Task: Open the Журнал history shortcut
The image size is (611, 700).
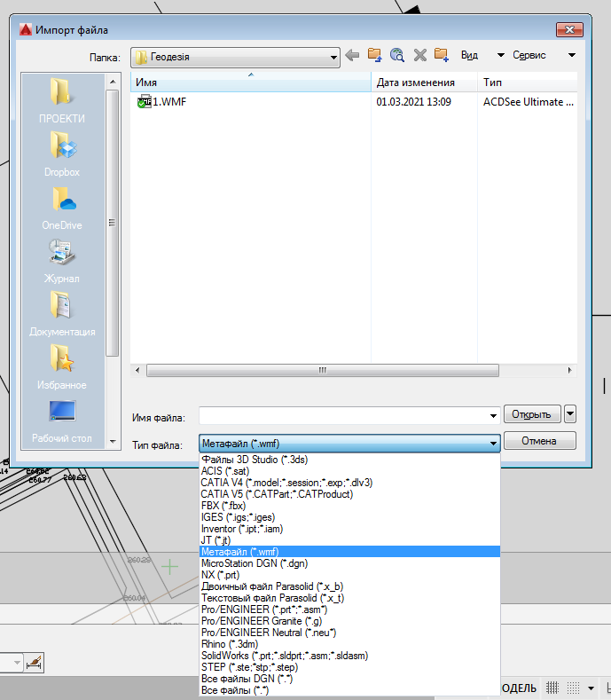Action: coord(62,260)
